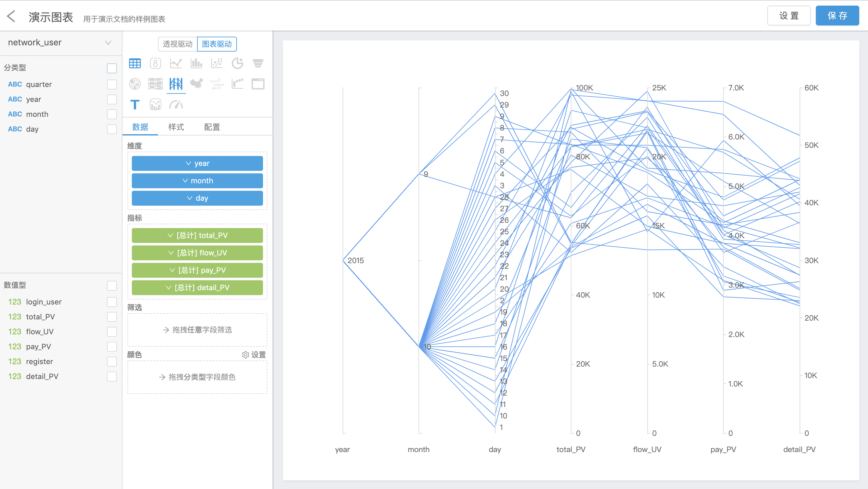Click the blue 保存 button
868x489 pixels.
837,16
